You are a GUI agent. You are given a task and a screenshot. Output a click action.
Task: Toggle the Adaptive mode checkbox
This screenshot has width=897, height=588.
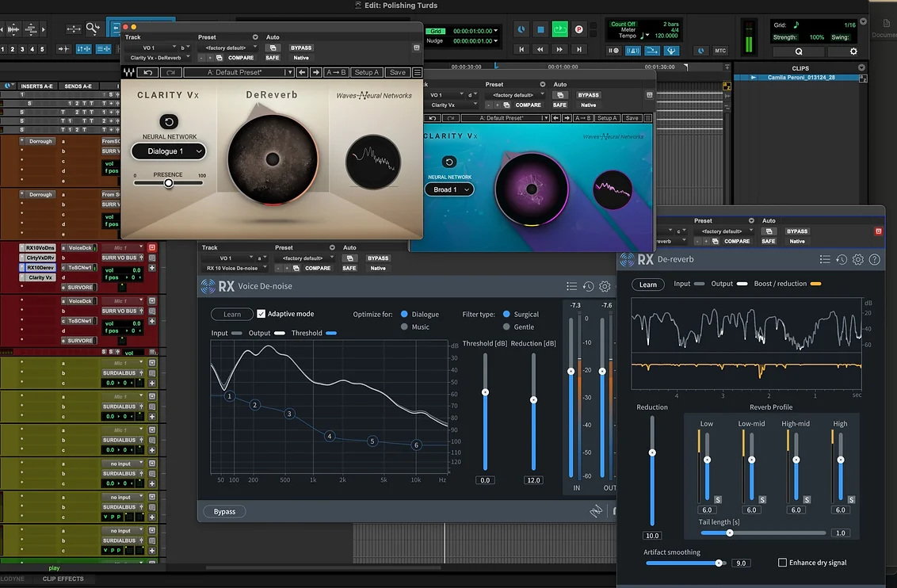(x=261, y=314)
